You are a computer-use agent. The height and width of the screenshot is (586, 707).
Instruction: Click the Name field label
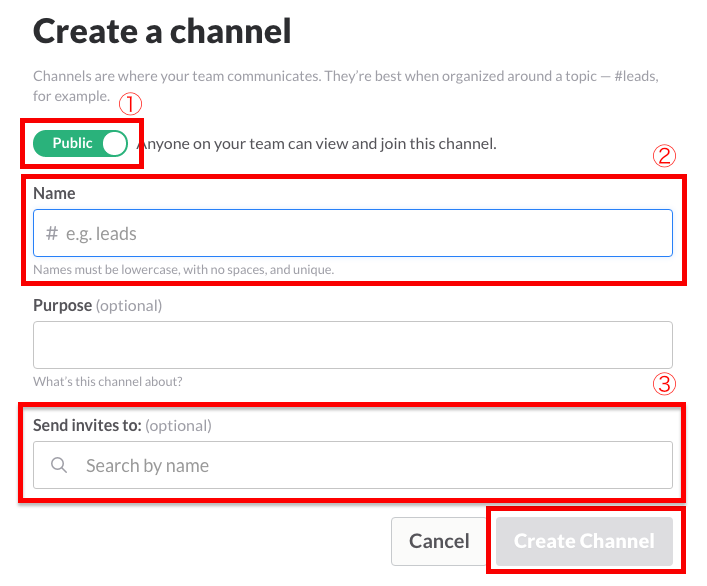[54, 193]
